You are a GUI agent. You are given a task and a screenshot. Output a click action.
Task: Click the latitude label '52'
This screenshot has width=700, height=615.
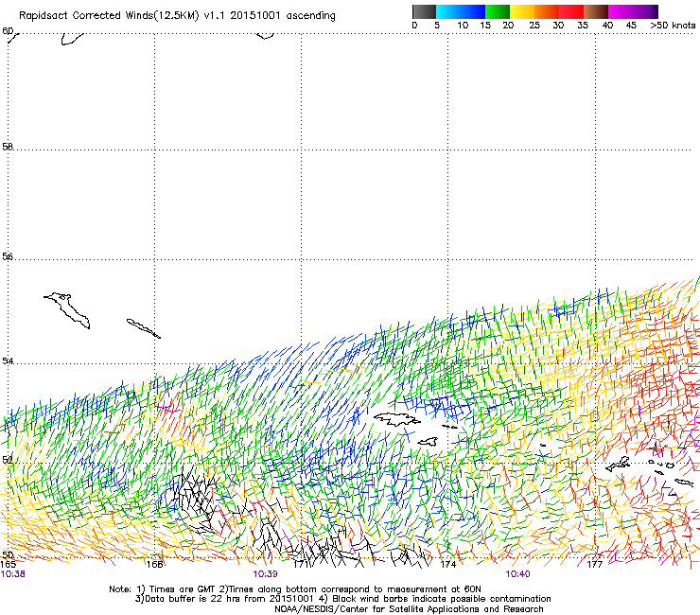tap(8, 460)
